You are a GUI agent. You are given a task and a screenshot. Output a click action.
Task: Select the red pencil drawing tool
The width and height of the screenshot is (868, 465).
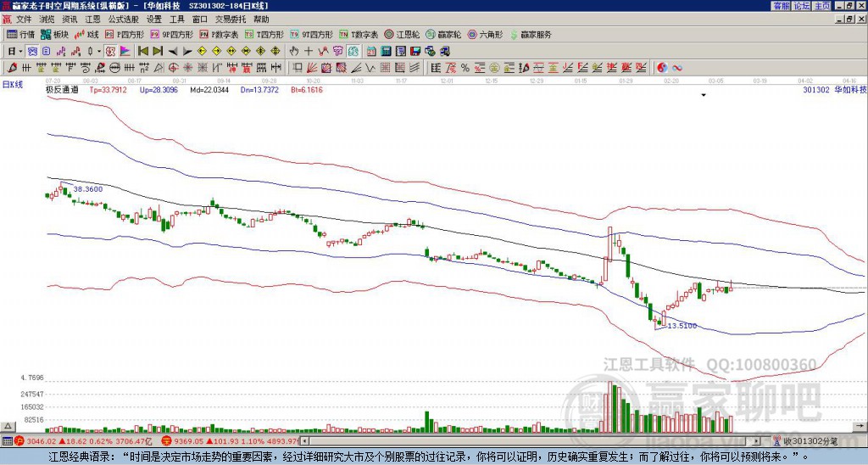pyautogui.click(x=12, y=68)
